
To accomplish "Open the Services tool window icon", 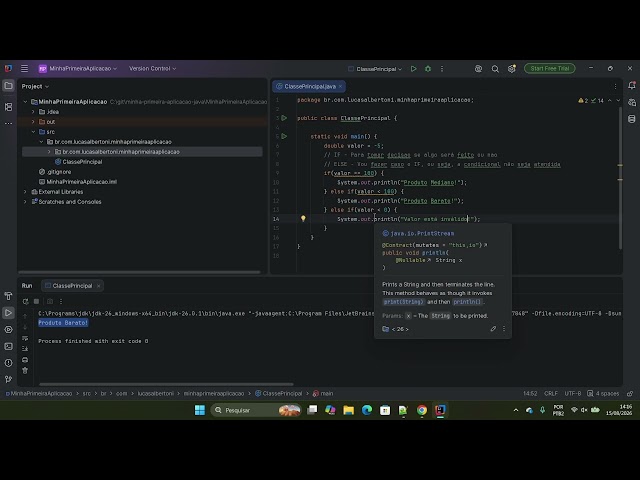I will click(8, 329).
